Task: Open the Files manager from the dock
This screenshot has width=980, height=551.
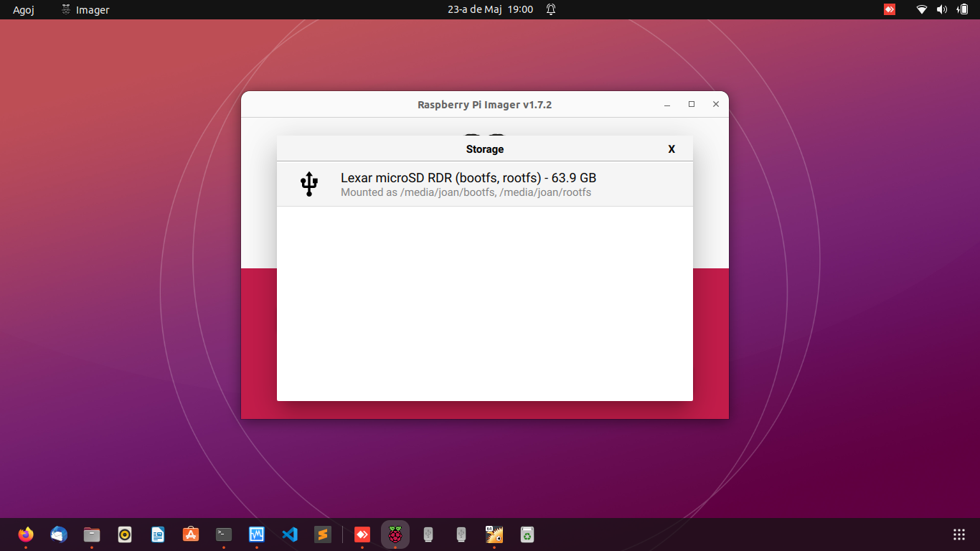Action: tap(92, 534)
